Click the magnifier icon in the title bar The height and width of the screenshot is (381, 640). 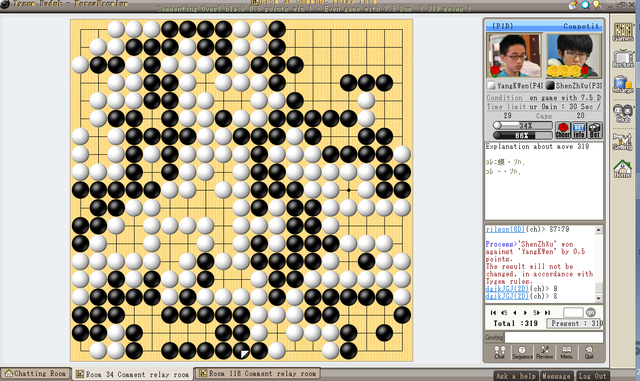coord(585,4)
